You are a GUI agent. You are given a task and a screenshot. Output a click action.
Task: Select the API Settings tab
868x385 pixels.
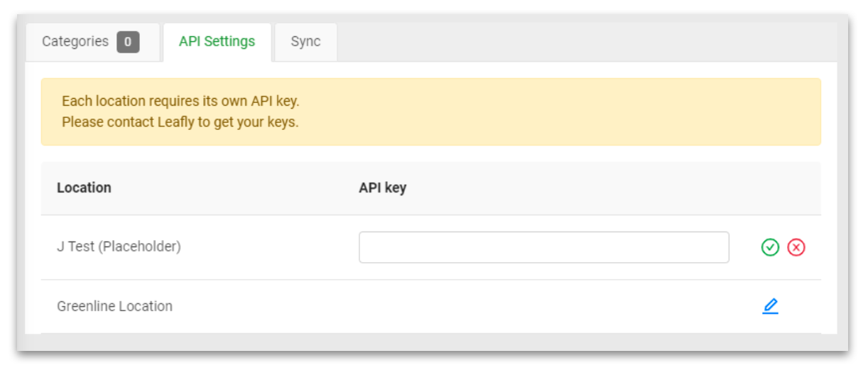[217, 42]
